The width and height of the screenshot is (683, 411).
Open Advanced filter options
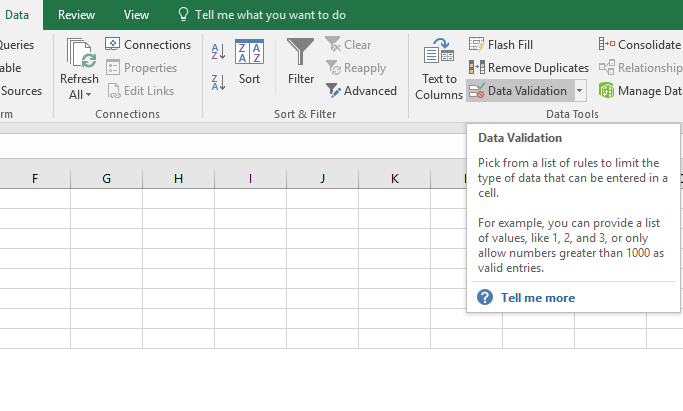coord(360,91)
